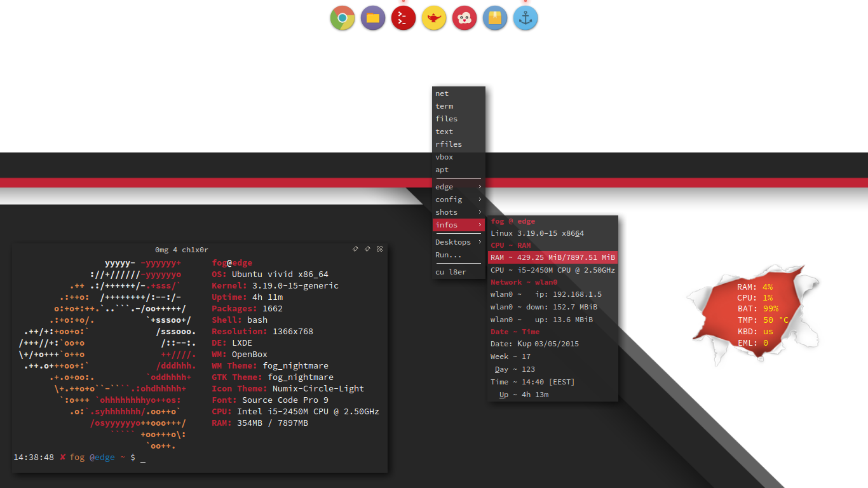The height and width of the screenshot is (488, 868).
Task: Click 'TMP: 50 °C' in the widget
Action: (x=763, y=320)
